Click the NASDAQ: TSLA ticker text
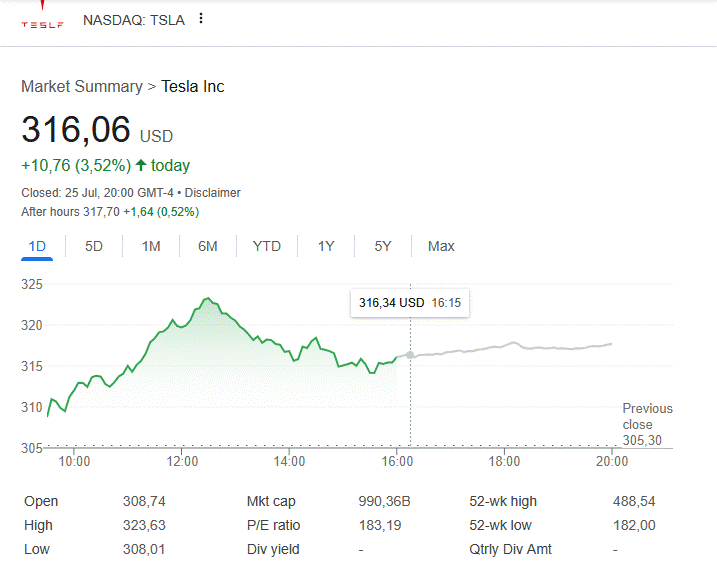Image resolution: width=717 pixels, height=565 pixels. pos(134,20)
